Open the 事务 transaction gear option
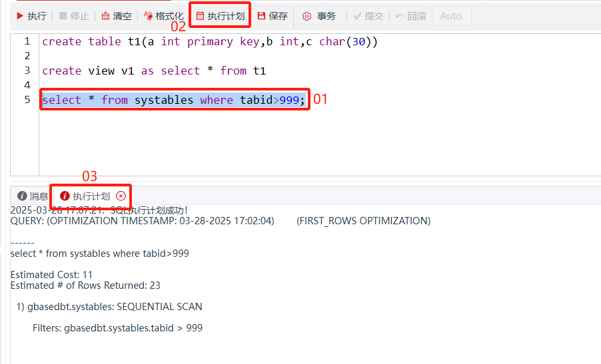Viewport: 601px width, 364px height. click(307, 16)
